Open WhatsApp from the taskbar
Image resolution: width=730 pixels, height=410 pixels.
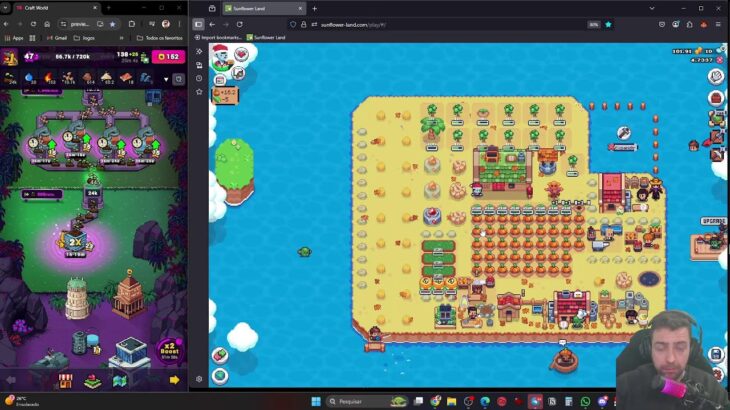585,401
